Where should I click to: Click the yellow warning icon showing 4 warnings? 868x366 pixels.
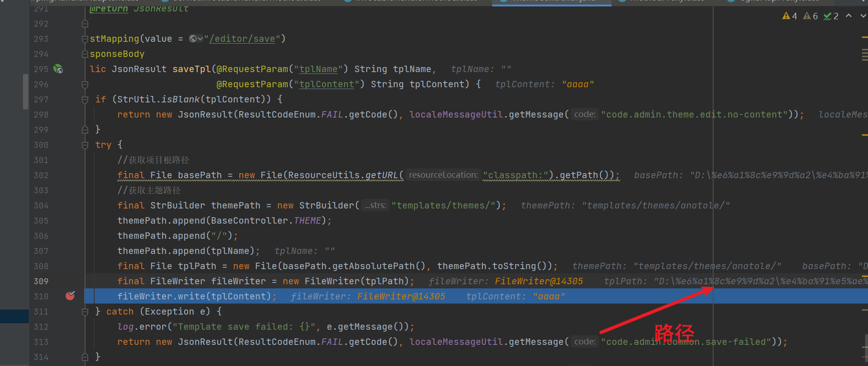point(789,16)
